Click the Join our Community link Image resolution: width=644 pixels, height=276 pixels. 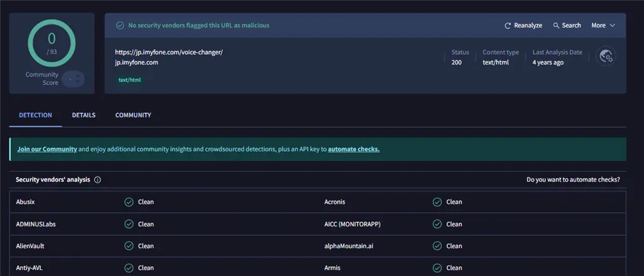[47, 150]
